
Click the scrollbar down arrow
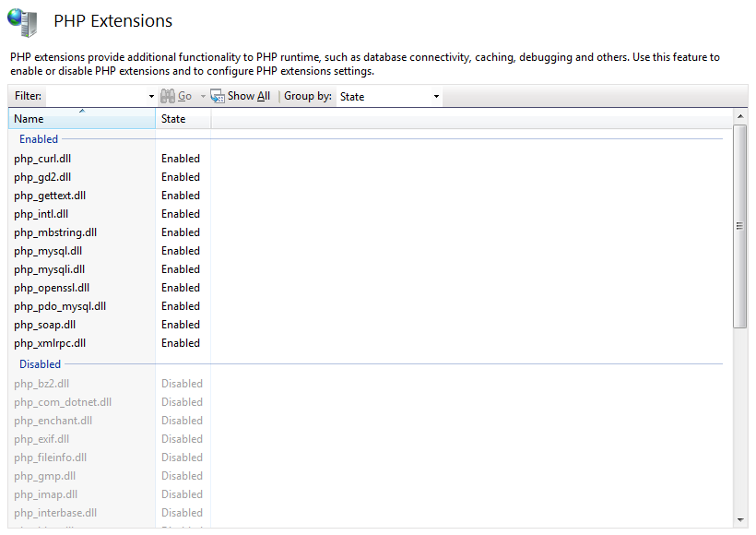coord(740,520)
